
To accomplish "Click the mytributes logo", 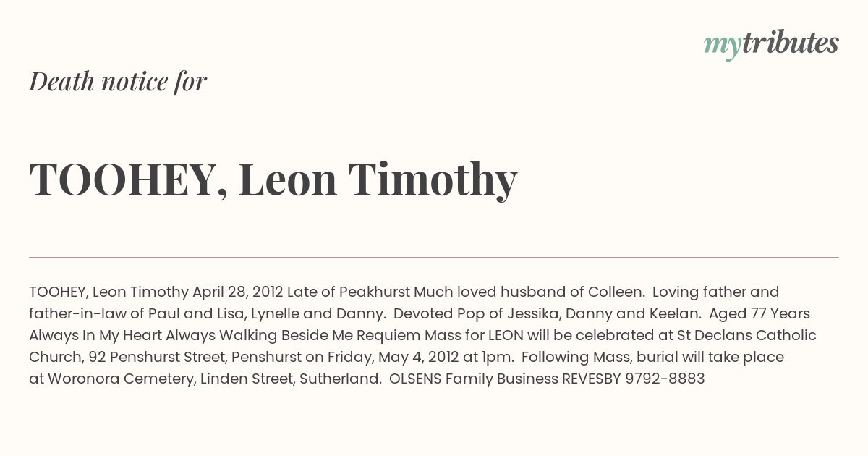I will (771, 44).
